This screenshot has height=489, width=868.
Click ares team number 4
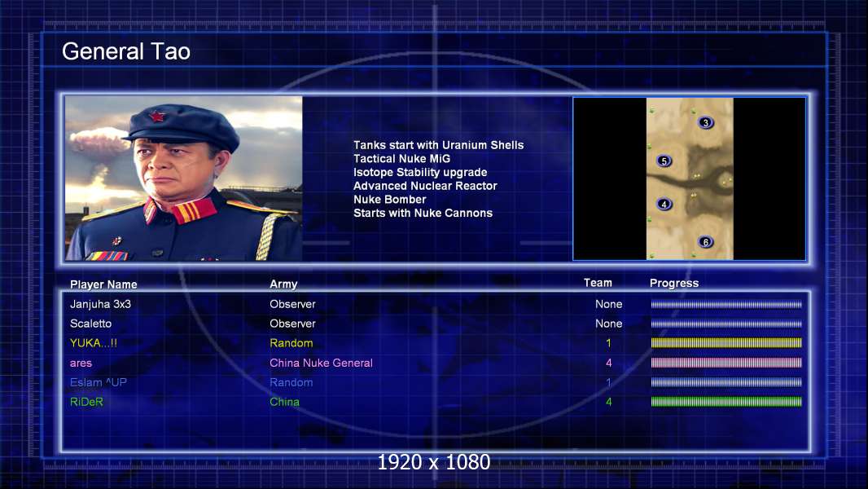pyautogui.click(x=608, y=363)
